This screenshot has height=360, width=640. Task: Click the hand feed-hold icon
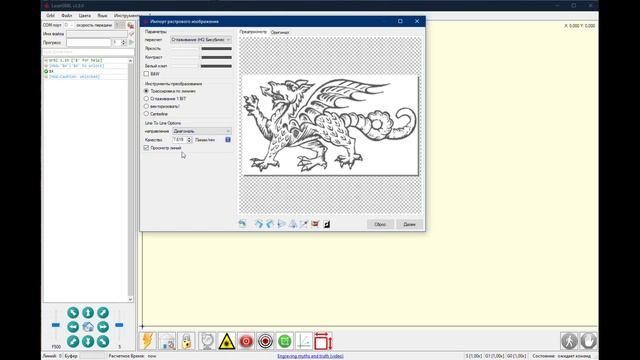588,340
